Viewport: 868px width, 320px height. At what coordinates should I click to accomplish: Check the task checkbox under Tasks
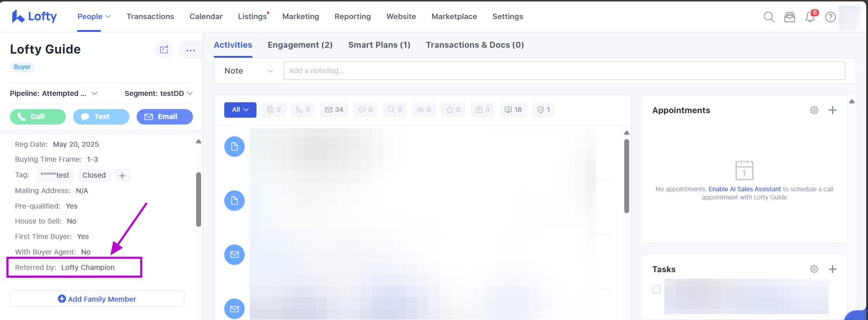point(656,290)
